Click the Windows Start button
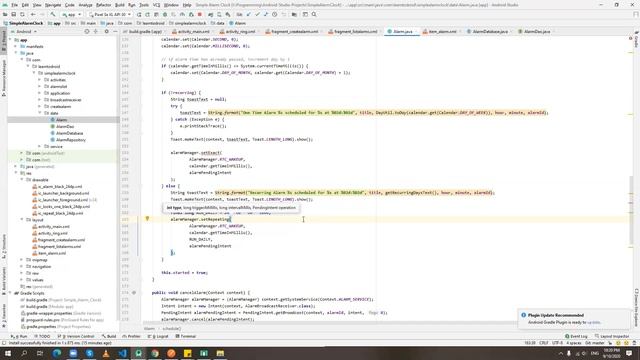 click(x=8, y=353)
